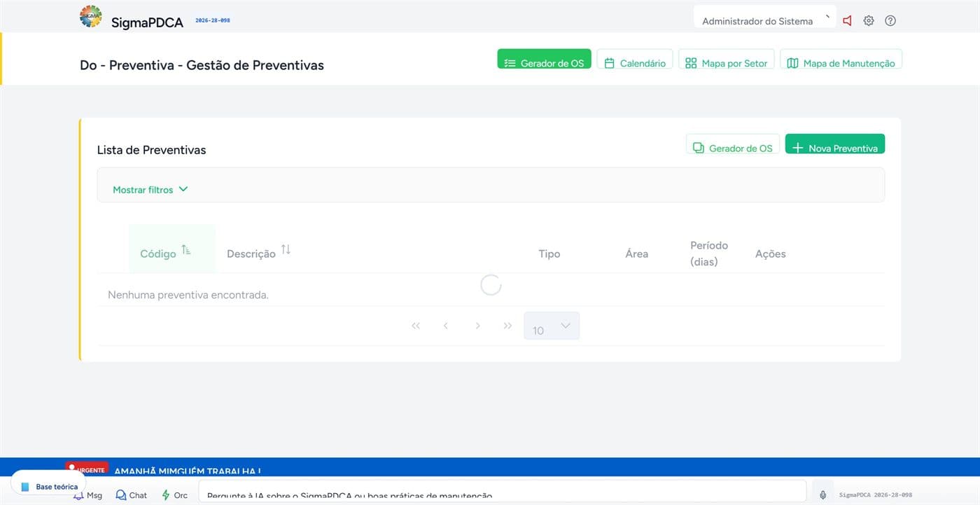Click the SigmaPDCA logo icon

(x=91, y=16)
